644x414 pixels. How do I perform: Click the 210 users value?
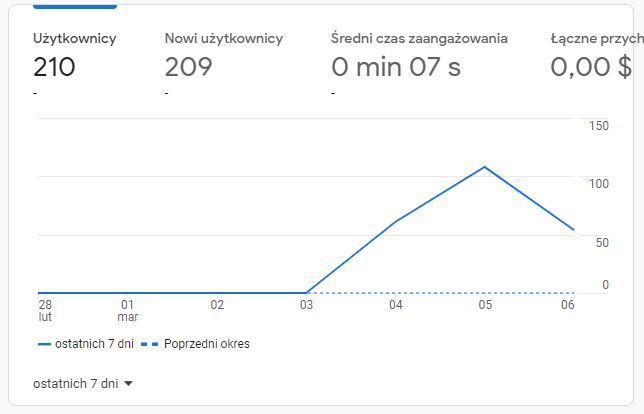54,67
